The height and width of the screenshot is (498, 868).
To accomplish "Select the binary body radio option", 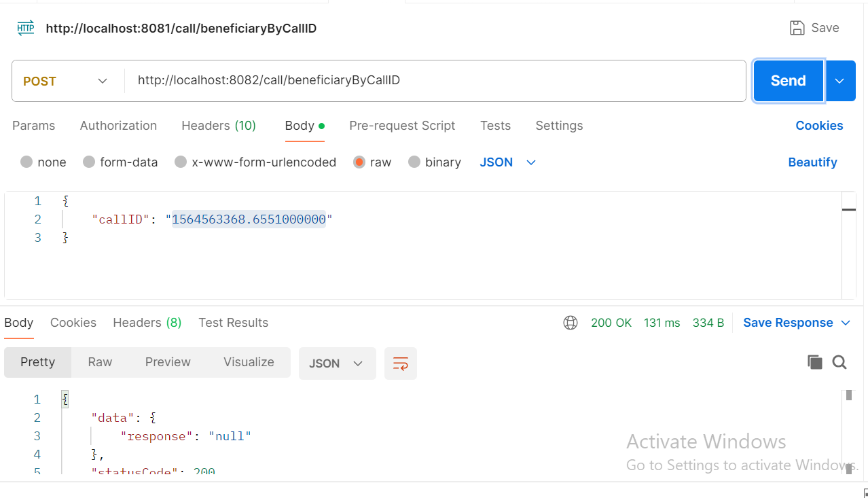I will click(x=414, y=162).
